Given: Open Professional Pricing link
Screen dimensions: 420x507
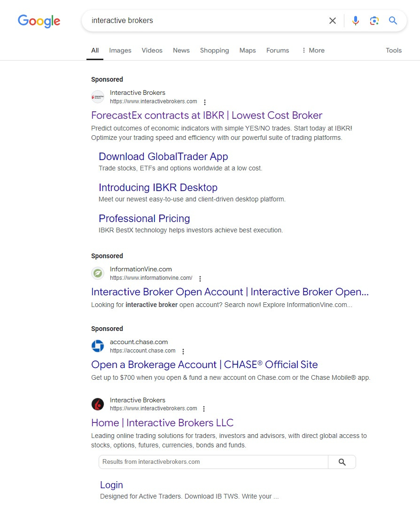Looking at the screenshot, I should 144,219.
